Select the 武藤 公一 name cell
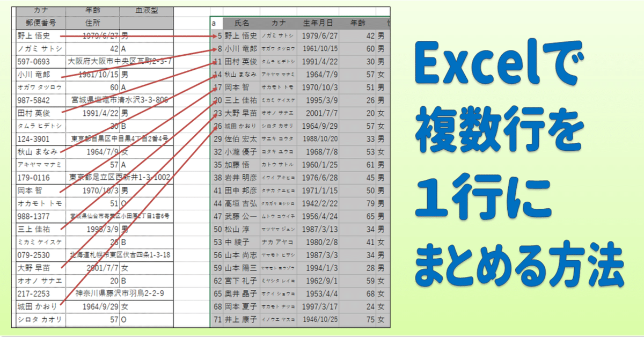Viewport: 644px width, 337px height. pos(241,216)
